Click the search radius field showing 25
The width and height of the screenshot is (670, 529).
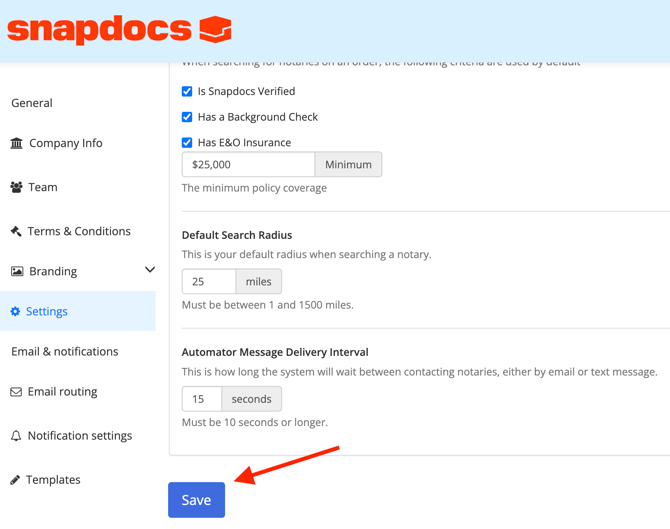tap(209, 282)
